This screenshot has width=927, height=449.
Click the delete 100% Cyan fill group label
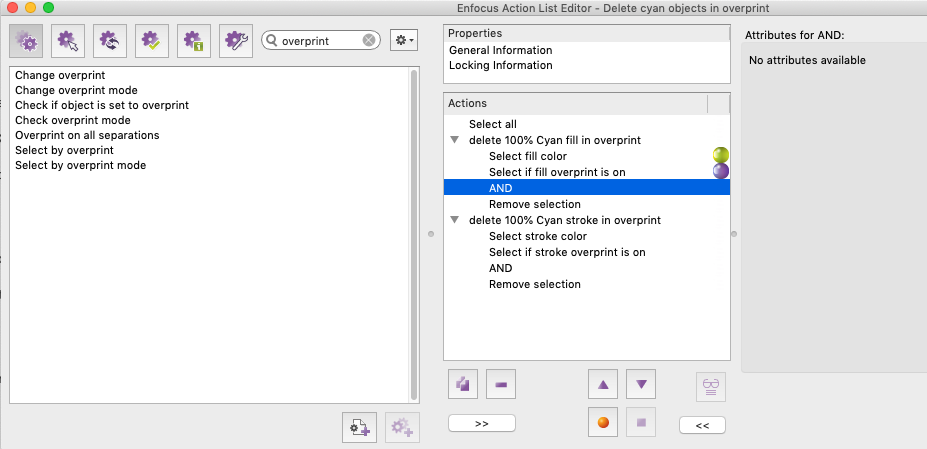point(555,140)
